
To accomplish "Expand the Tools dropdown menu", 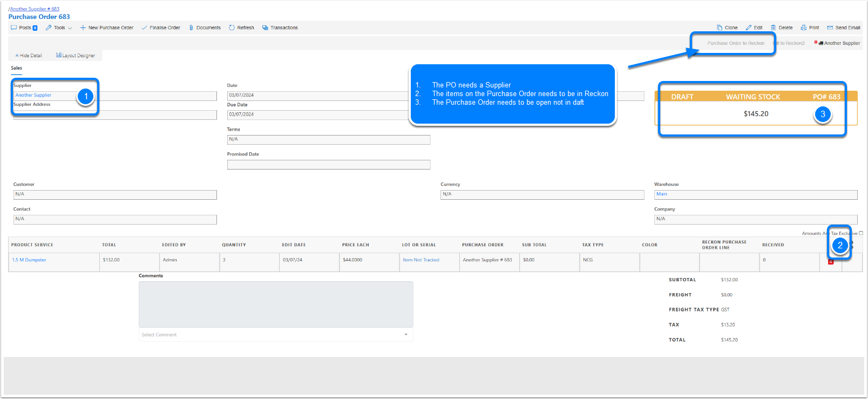I will pos(59,28).
